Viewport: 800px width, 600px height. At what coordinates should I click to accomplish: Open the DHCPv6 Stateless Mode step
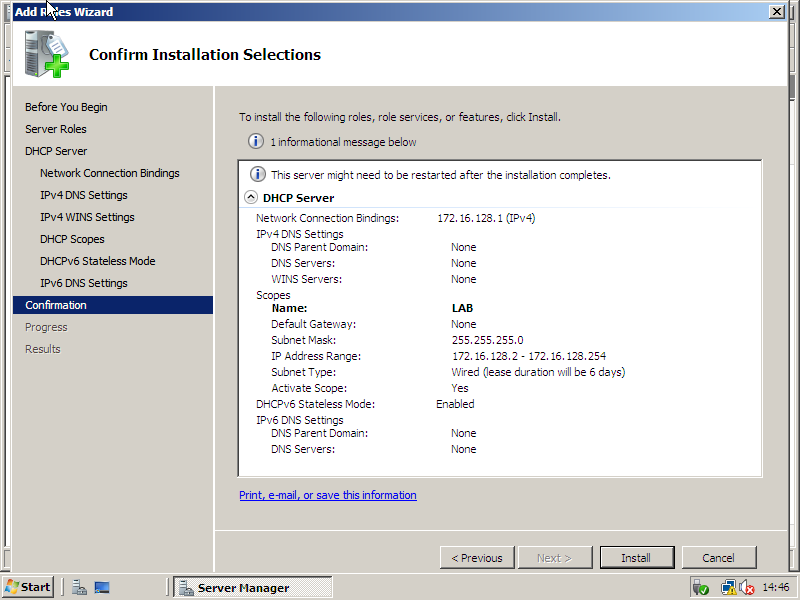[x=97, y=261]
